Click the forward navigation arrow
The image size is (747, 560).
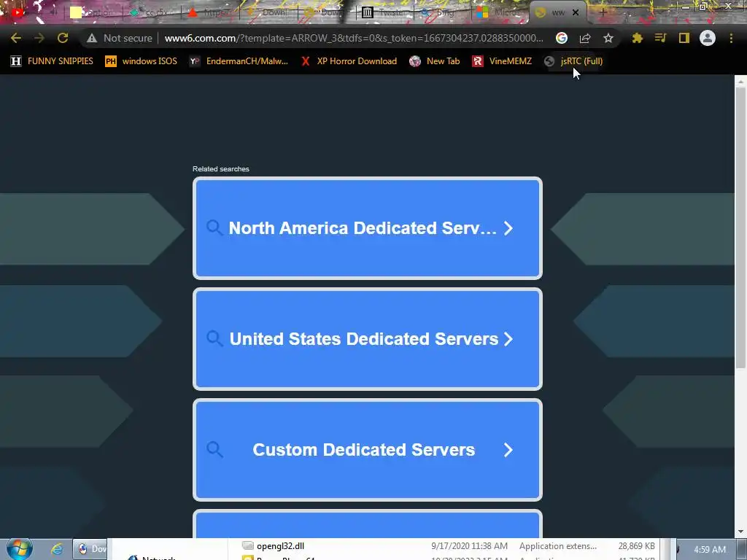point(39,38)
